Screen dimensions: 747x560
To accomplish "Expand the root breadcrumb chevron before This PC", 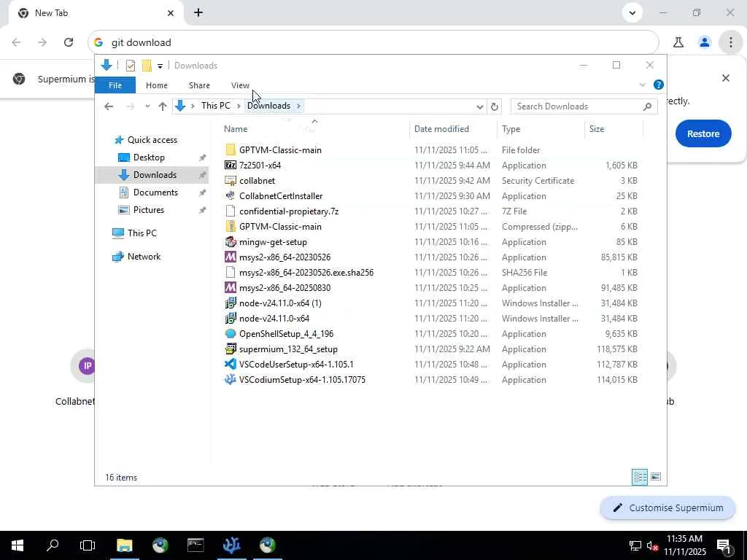I will (x=193, y=106).
